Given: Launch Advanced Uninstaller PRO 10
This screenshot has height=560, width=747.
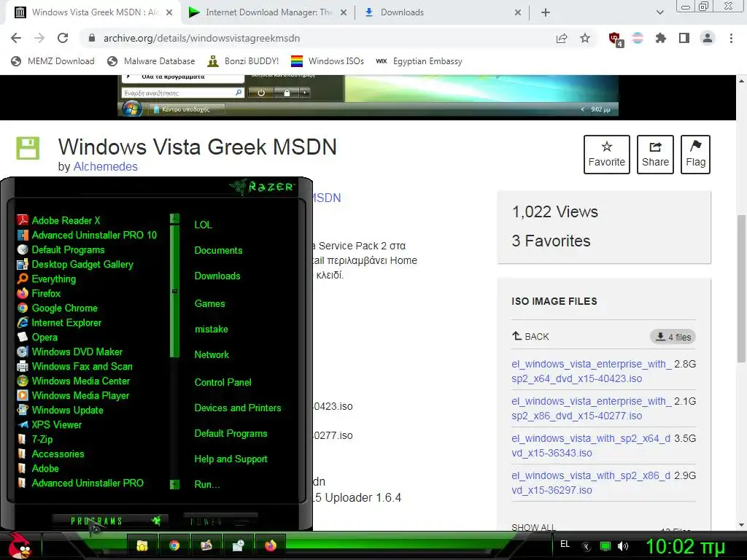Looking at the screenshot, I should point(87,236).
